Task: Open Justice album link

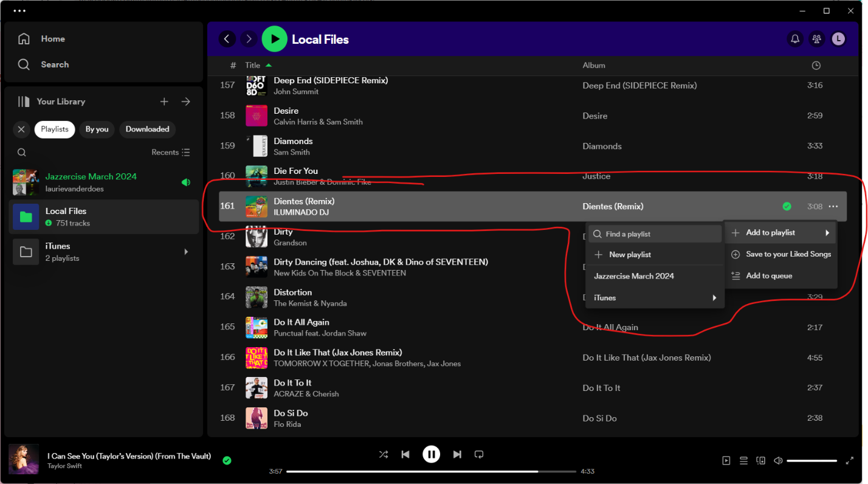Action: pos(596,176)
